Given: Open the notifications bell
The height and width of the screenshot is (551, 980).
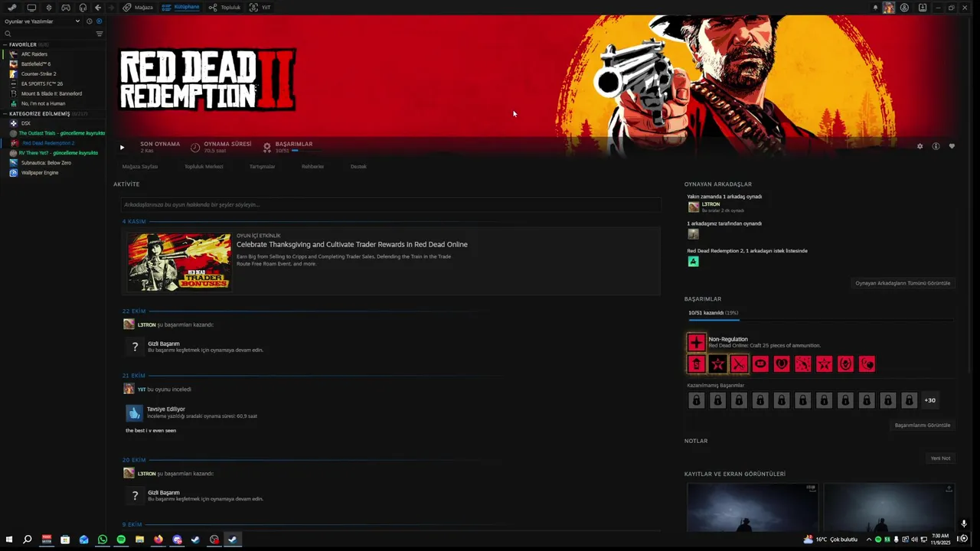Looking at the screenshot, I should 876,8.
